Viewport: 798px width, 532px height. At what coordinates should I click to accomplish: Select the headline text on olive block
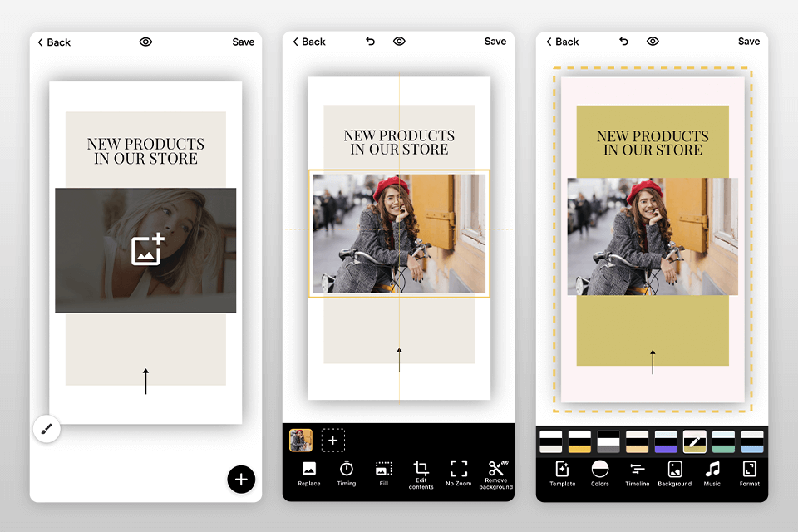[653, 143]
